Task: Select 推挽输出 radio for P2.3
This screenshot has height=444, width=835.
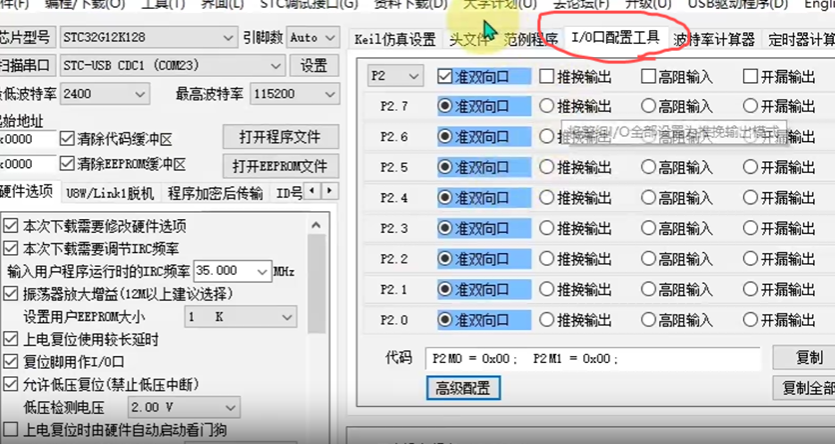Action: pos(547,228)
